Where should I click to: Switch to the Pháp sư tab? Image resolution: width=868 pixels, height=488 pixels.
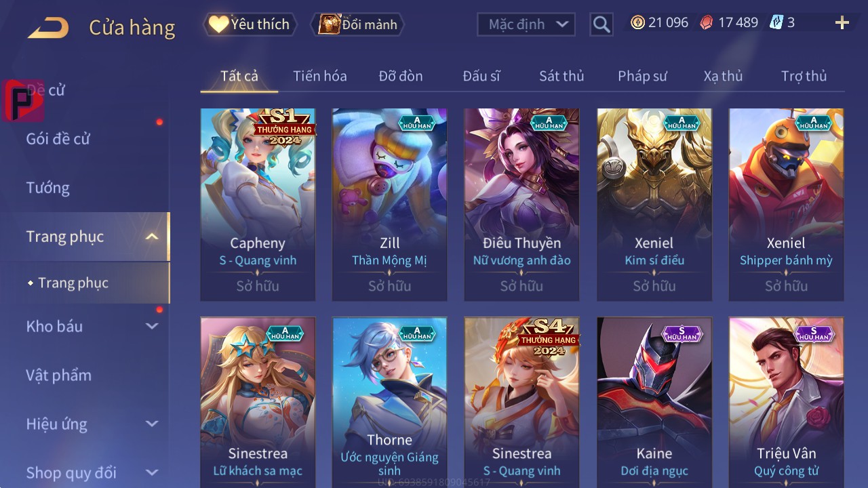[x=642, y=76]
